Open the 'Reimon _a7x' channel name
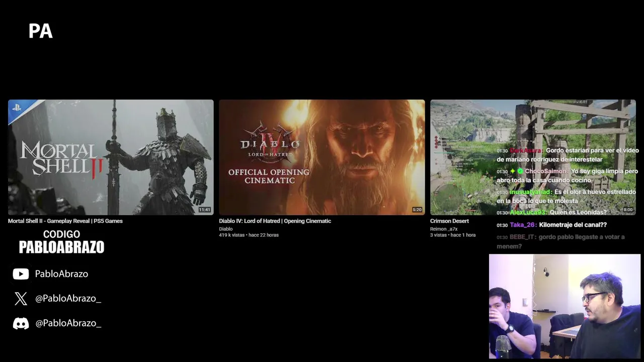 click(x=444, y=229)
